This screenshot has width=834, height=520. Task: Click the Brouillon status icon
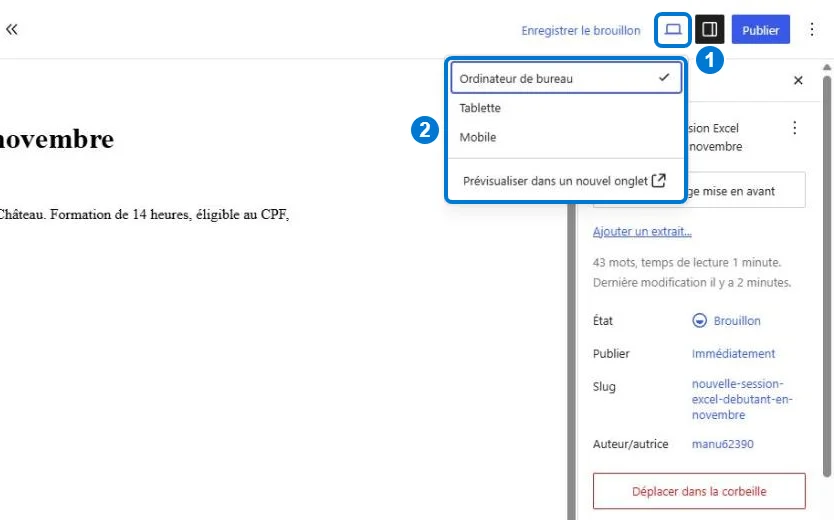[x=699, y=321]
